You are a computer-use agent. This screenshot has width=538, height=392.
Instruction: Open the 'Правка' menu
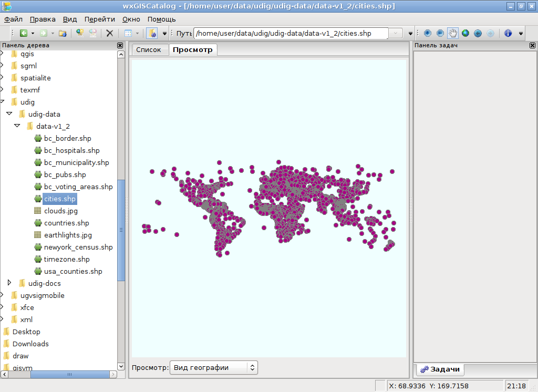42,19
